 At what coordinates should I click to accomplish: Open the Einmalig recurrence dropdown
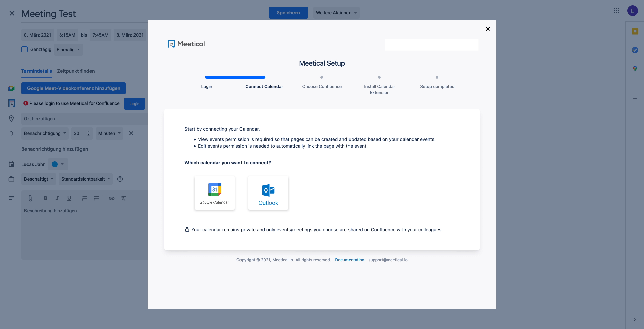tap(68, 50)
